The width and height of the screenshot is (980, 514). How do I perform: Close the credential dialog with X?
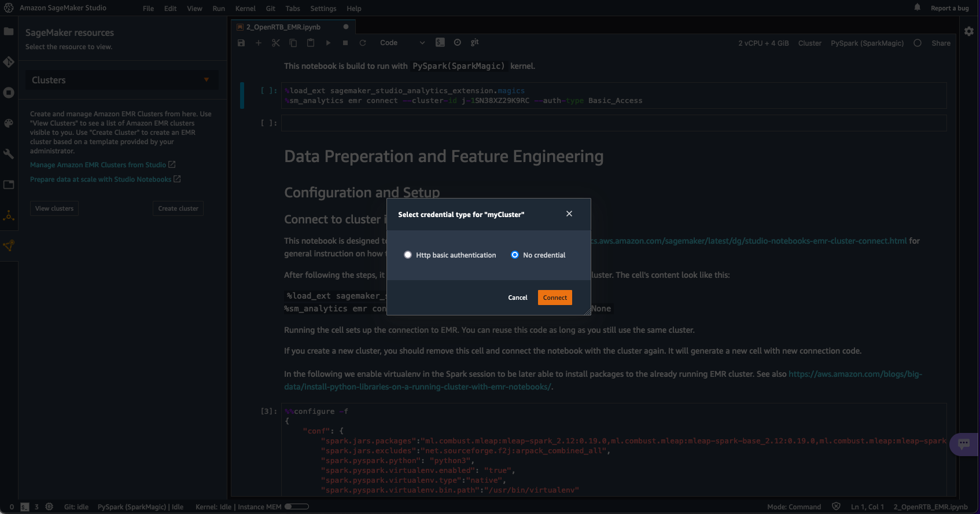point(569,214)
